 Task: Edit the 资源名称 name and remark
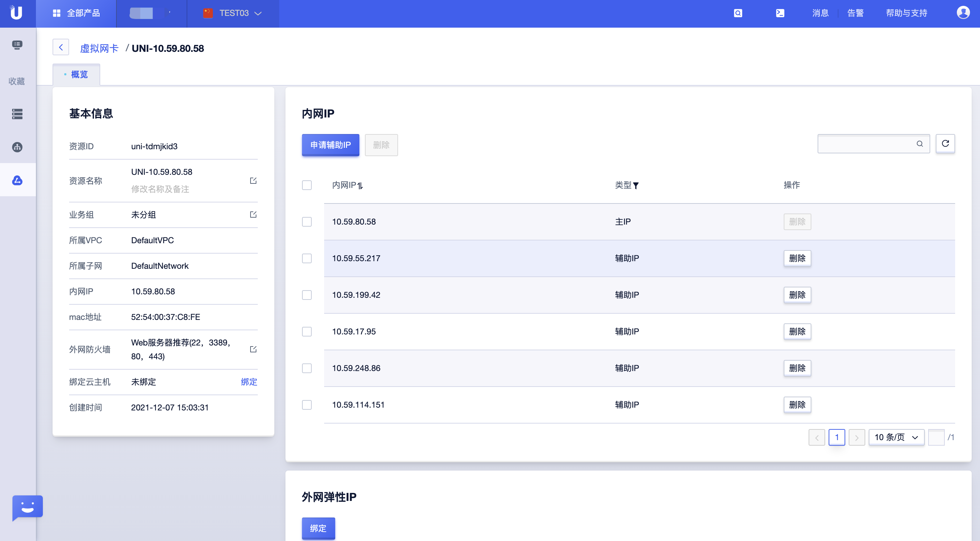(x=253, y=181)
